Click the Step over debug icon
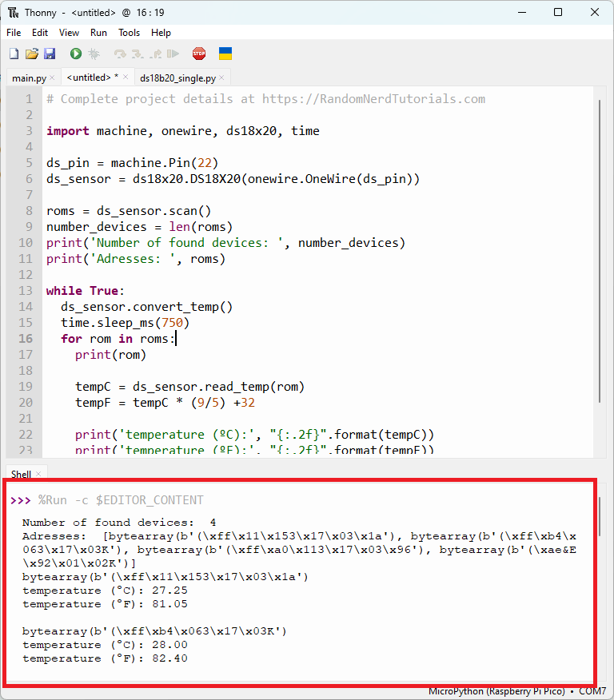 click(120, 54)
